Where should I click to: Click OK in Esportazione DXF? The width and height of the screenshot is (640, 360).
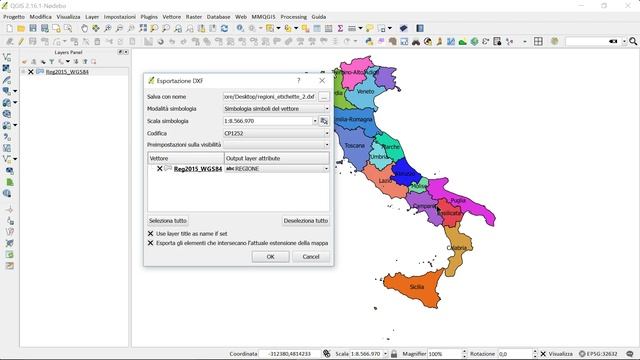[271, 257]
